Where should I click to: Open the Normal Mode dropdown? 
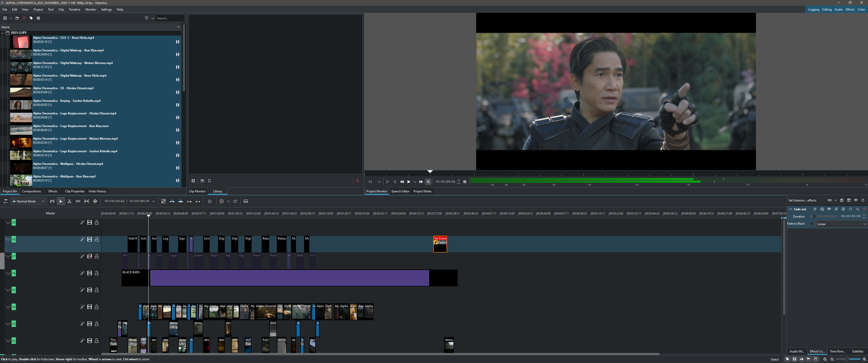click(x=28, y=201)
